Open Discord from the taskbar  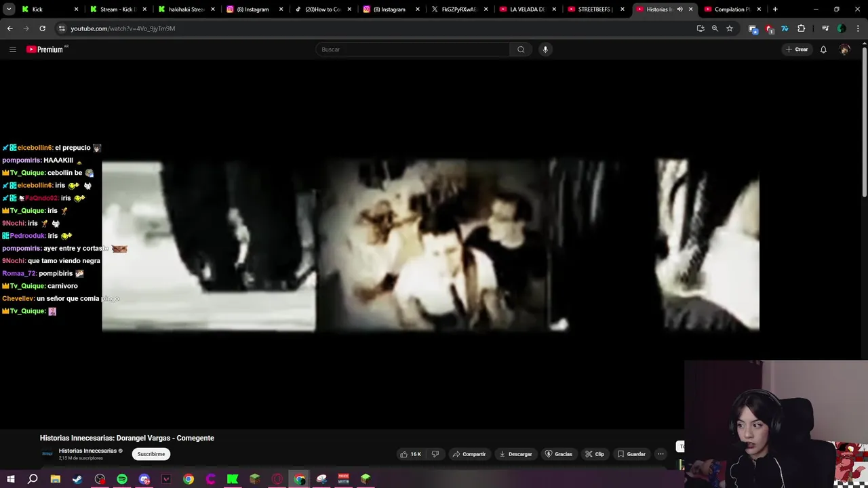[x=144, y=479]
